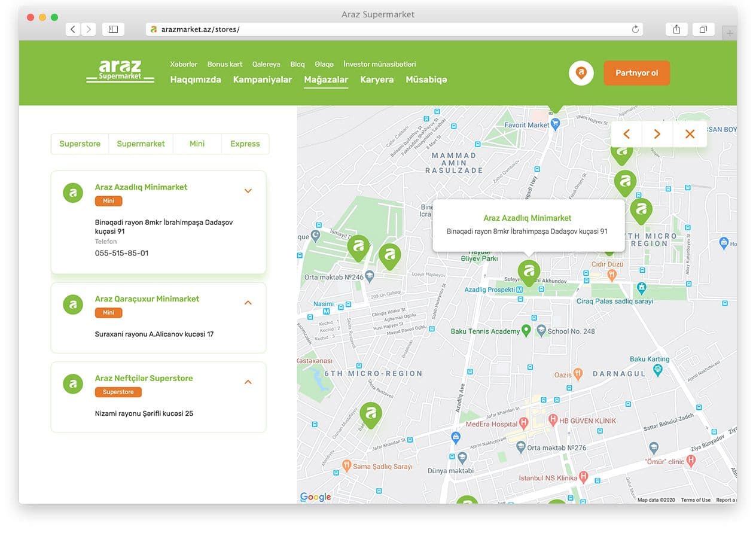Open the Karyera menu item
Image resolution: width=756 pixels, height=533 pixels.
pyautogui.click(x=377, y=80)
